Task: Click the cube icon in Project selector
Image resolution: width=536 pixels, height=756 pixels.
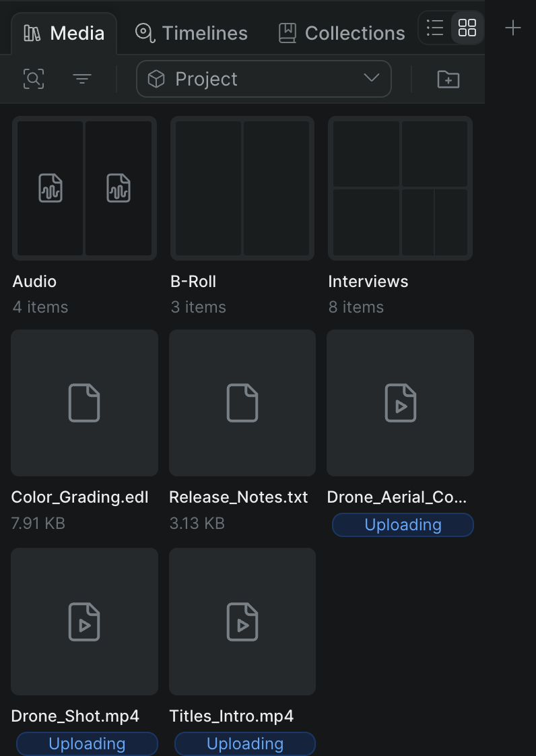Action: 156,79
